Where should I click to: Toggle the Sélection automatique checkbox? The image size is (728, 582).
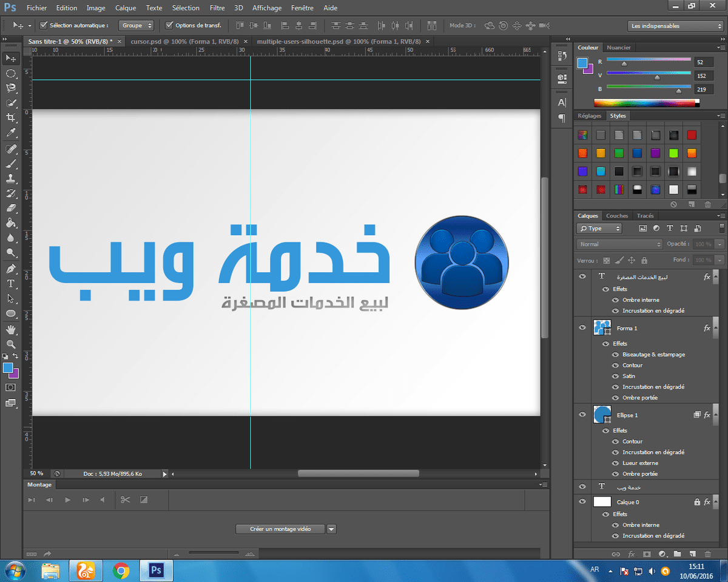44,25
